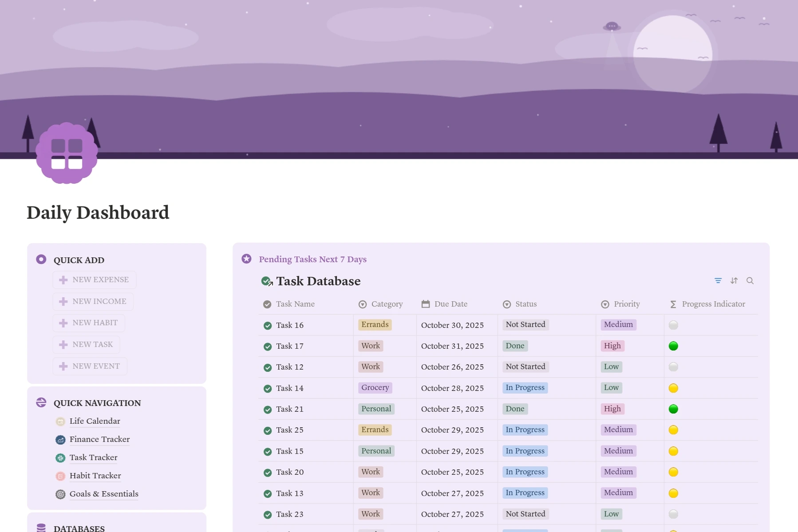Screen dimensions: 798x532
Task: Open the Grocery category dropdown for Task 14
Action: click(375, 387)
